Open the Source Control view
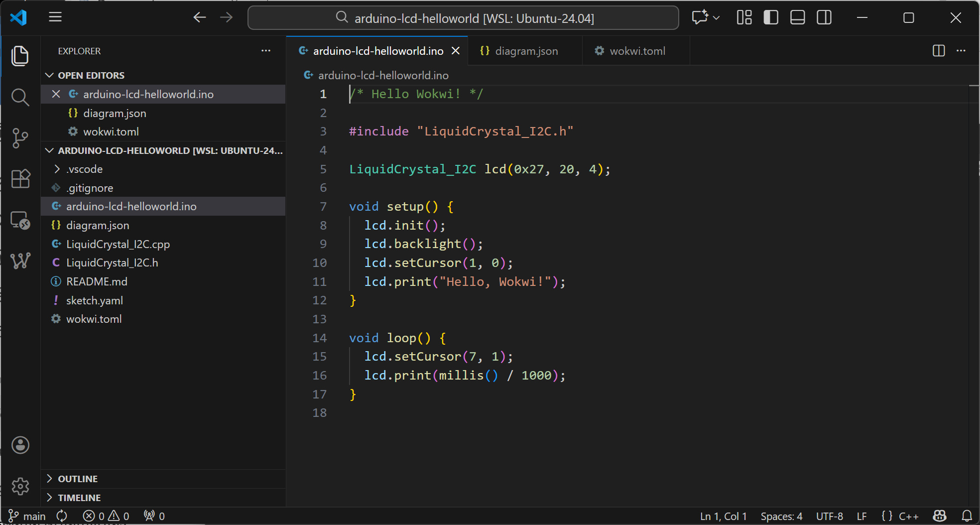980x525 pixels. [20, 138]
